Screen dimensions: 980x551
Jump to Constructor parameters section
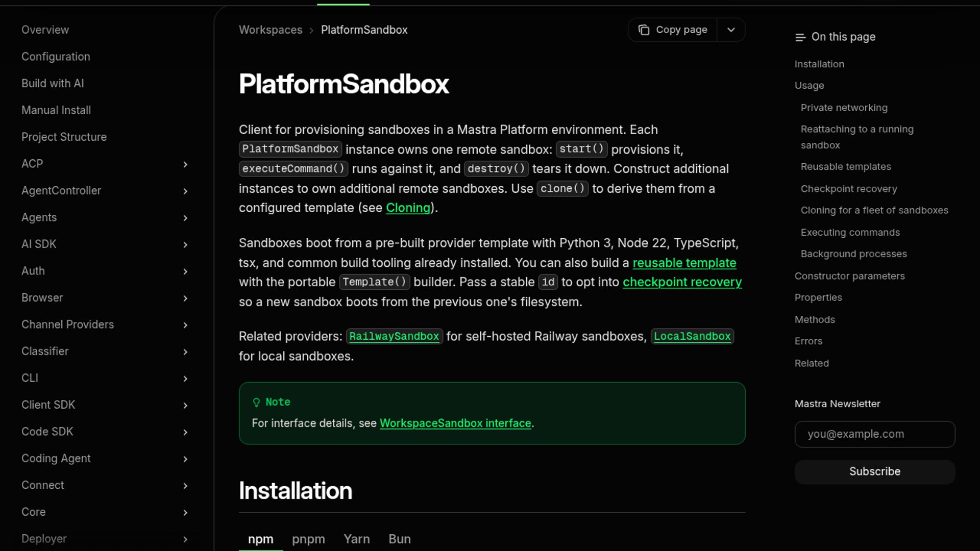849,276
